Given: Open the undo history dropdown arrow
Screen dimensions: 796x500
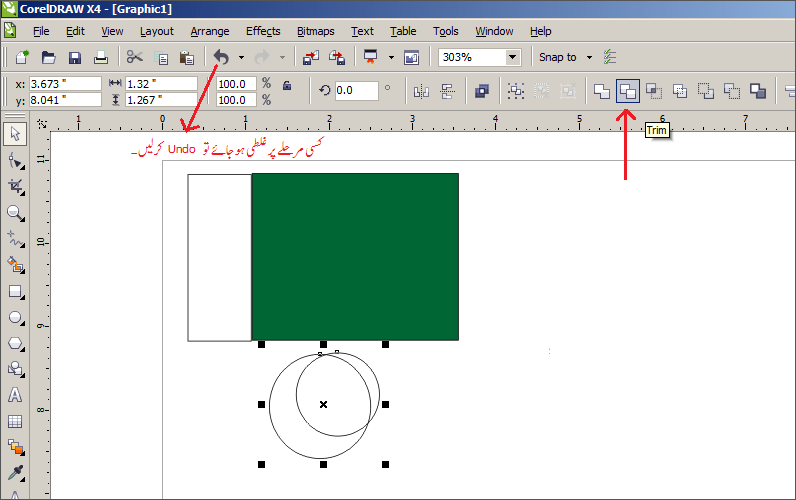Looking at the screenshot, I should [x=241, y=57].
